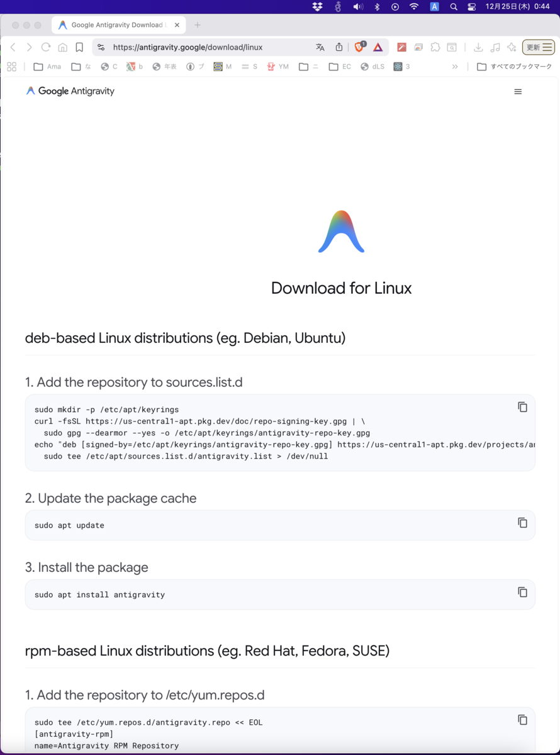This screenshot has height=755, width=560.
Task: Open Spotlight search in the menu bar
Action: [454, 7]
